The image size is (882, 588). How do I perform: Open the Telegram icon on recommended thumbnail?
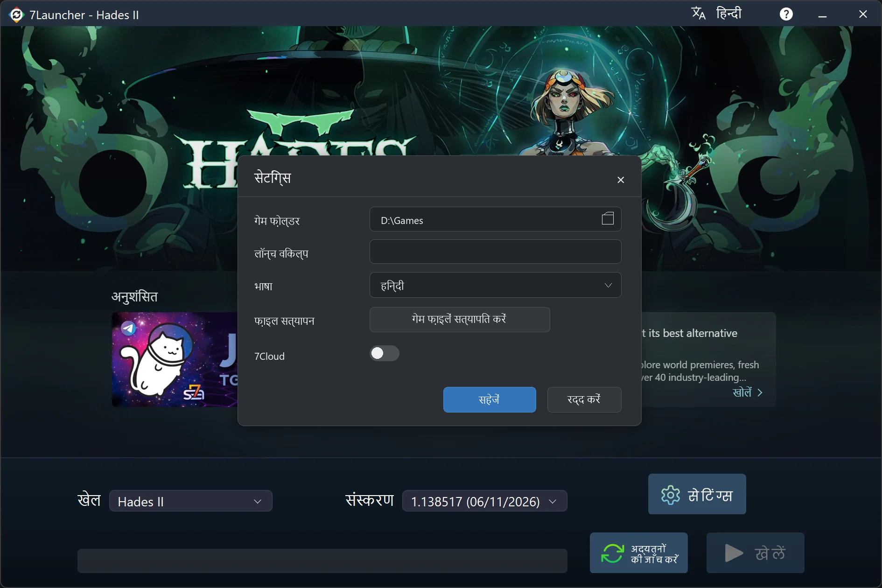pyautogui.click(x=128, y=329)
